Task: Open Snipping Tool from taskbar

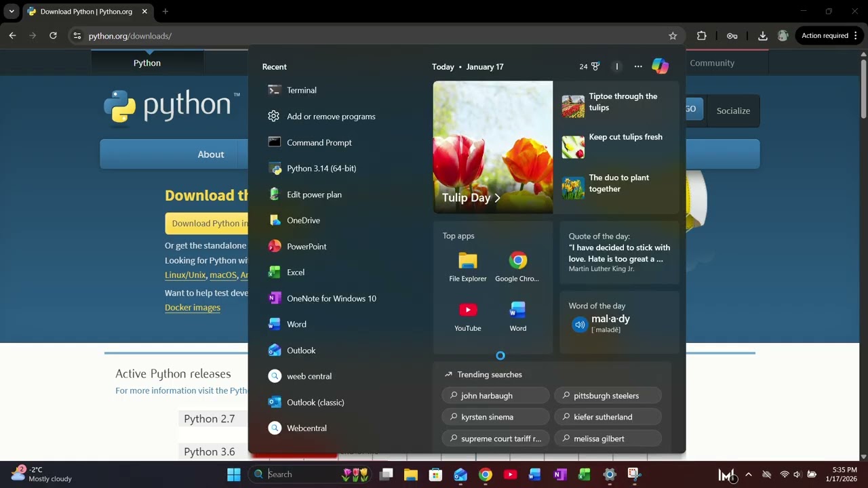Action: click(634, 474)
